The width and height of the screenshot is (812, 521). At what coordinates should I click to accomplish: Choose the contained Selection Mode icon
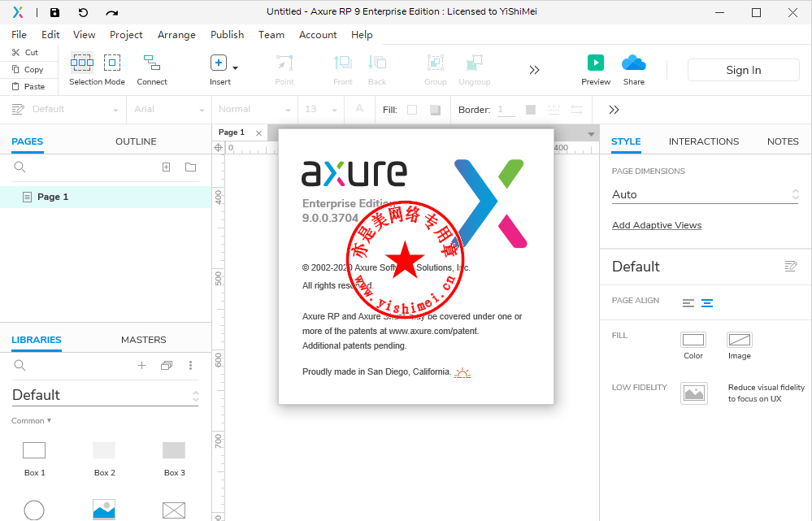112,63
